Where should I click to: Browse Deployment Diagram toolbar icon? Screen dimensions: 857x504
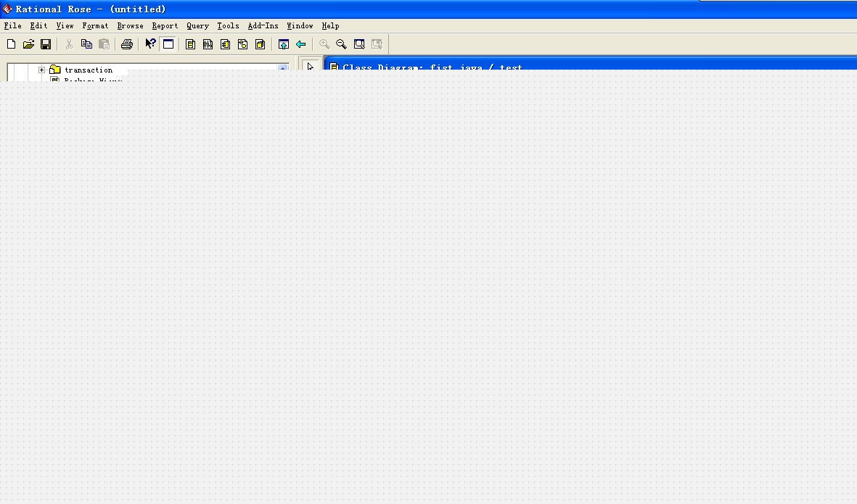click(261, 44)
